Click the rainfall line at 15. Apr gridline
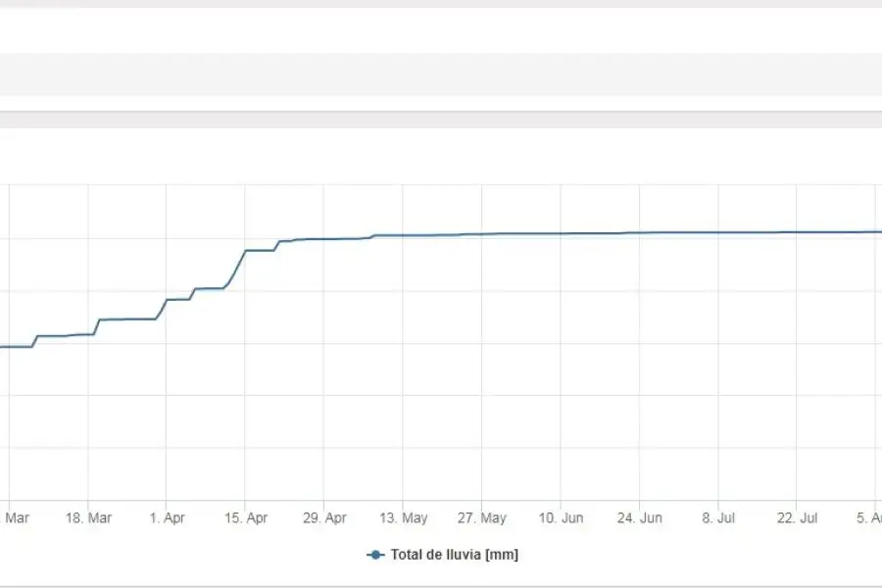This screenshot has width=882, height=588. [x=245, y=252]
